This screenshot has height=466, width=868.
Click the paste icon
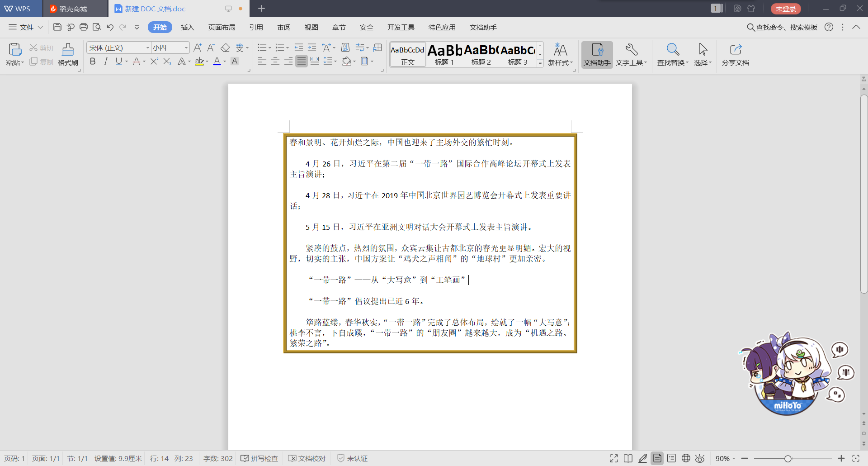click(15, 49)
